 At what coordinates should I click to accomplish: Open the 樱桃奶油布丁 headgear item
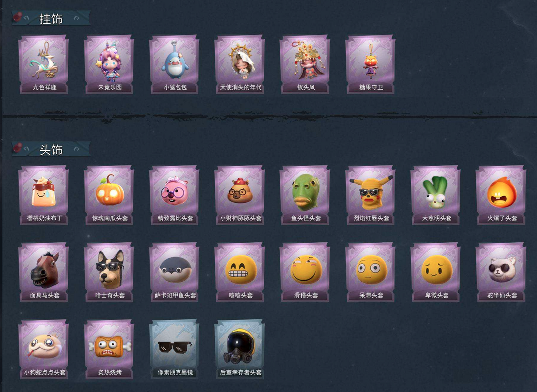(44, 195)
